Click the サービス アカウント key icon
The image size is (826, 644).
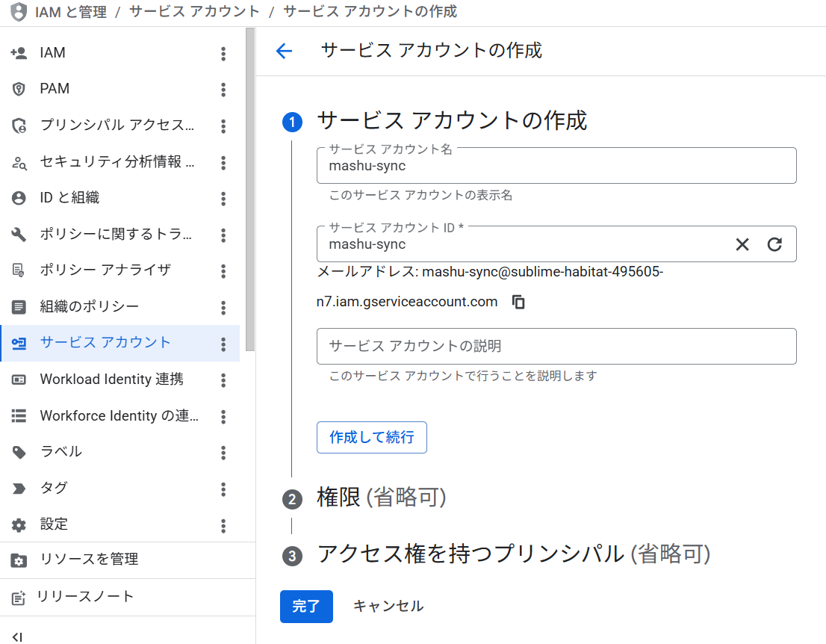click(x=19, y=343)
